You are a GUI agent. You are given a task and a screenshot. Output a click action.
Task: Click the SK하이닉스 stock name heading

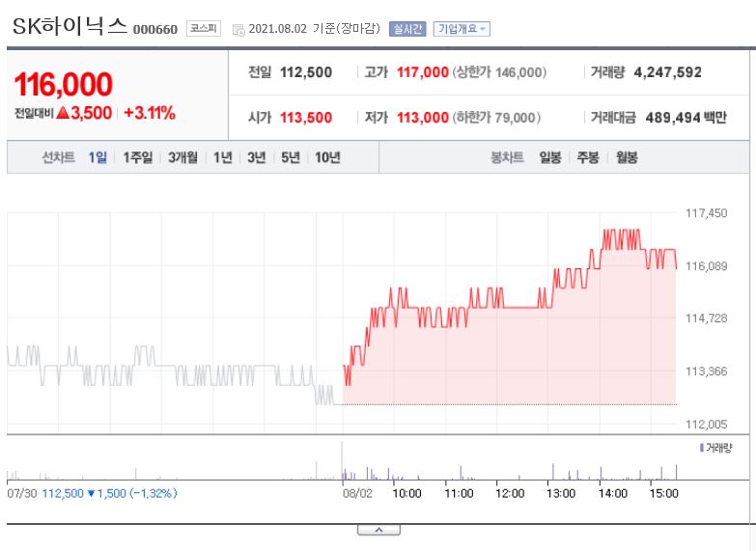click(x=70, y=26)
